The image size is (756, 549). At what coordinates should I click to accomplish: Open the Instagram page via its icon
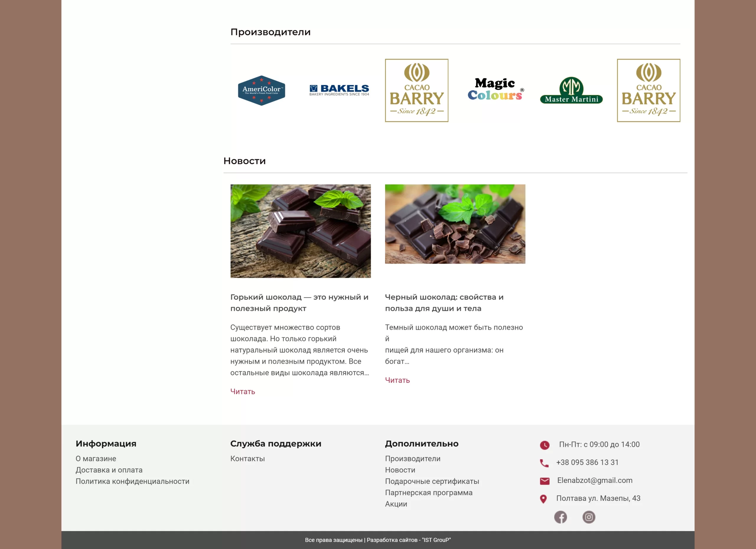[x=589, y=517]
